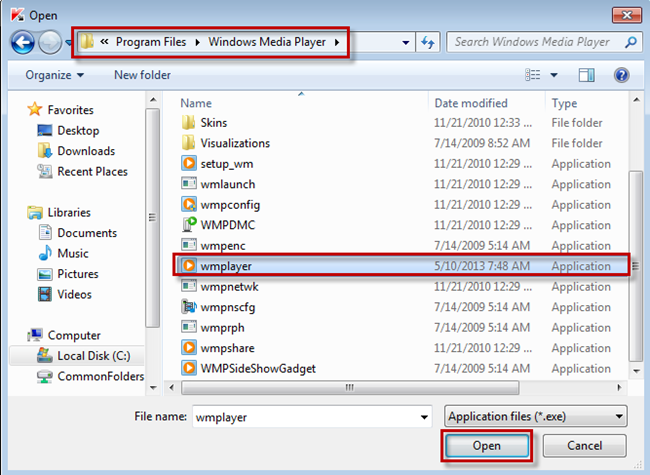Image resolution: width=650 pixels, height=475 pixels.
Task: Click Visualizations date 7/14/2009 8:52 AM
Action: tap(482, 143)
